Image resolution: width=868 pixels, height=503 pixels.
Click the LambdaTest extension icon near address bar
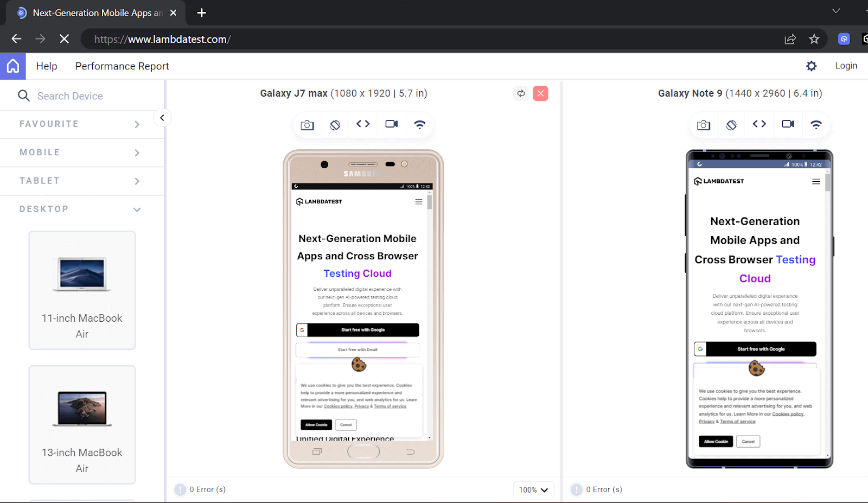844,39
